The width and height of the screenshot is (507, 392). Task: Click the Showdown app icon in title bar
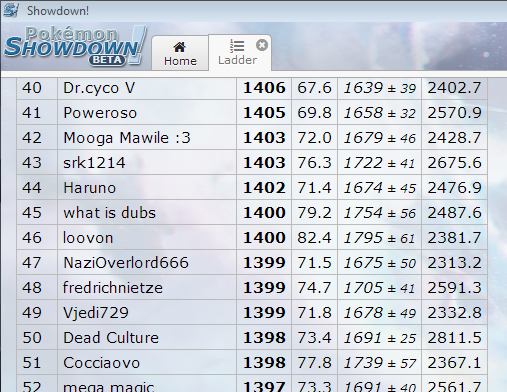11,10
